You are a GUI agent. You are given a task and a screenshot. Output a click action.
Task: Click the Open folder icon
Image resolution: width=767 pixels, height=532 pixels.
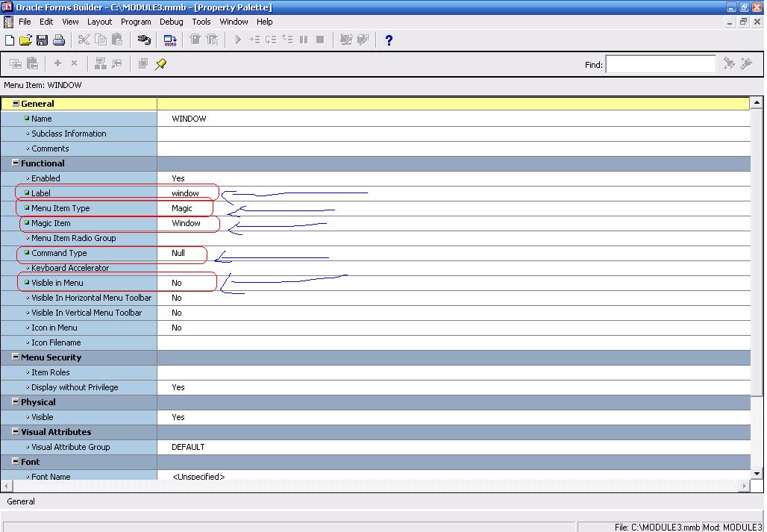[25, 40]
